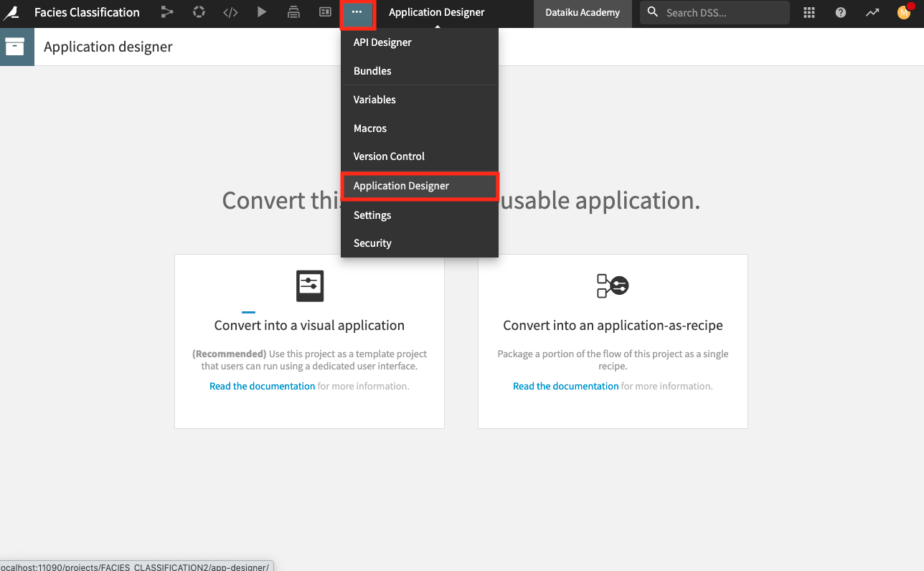Open your profile avatar with notification badge
This screenshot has width=924, height=571.
[902, 12]
